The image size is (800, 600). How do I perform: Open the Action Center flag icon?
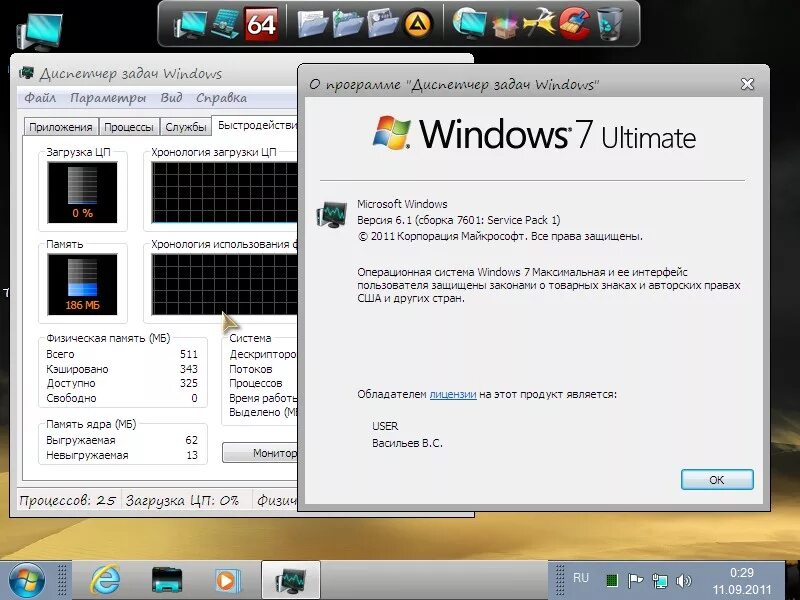(635, 581)
